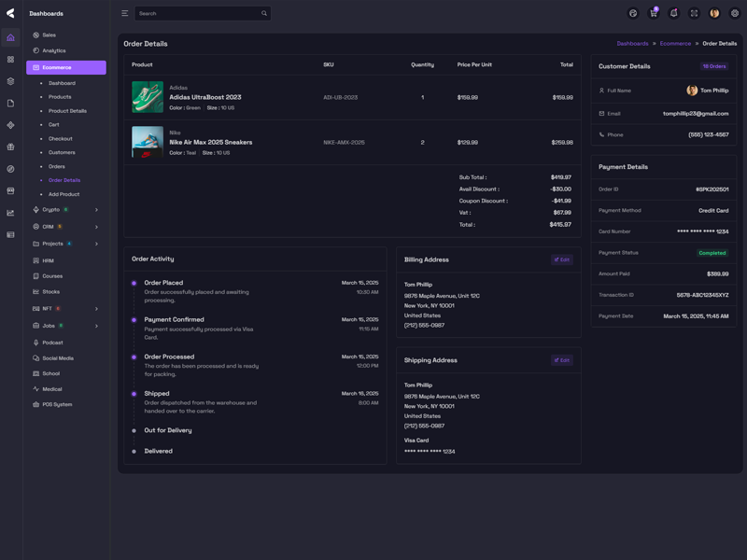This screenshot has height=560, width=747.
Task: Click the theme palette icon in header
Action: click(633, 13)
